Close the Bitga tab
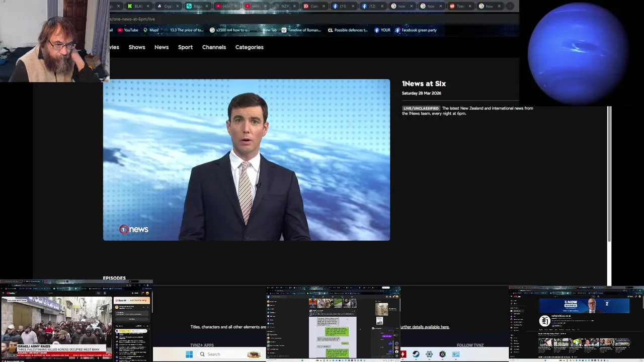 click(x=207, y=6)
